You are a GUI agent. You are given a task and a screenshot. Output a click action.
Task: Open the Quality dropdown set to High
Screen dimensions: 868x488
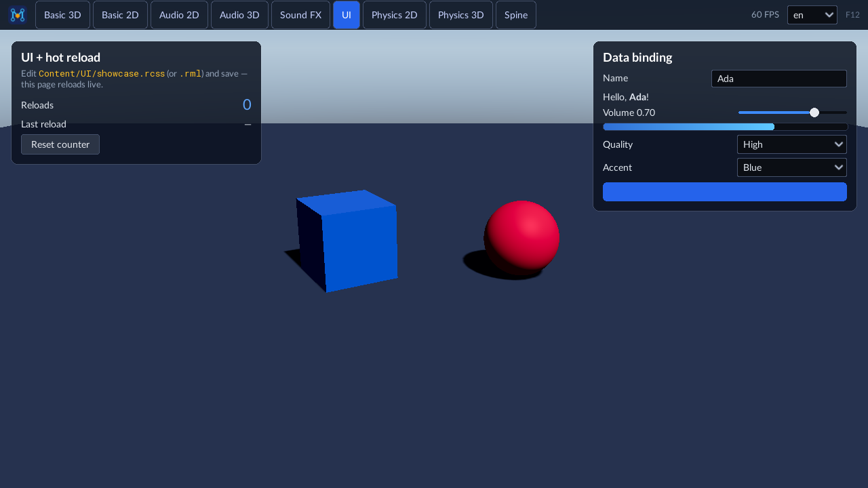pos(792,144)
